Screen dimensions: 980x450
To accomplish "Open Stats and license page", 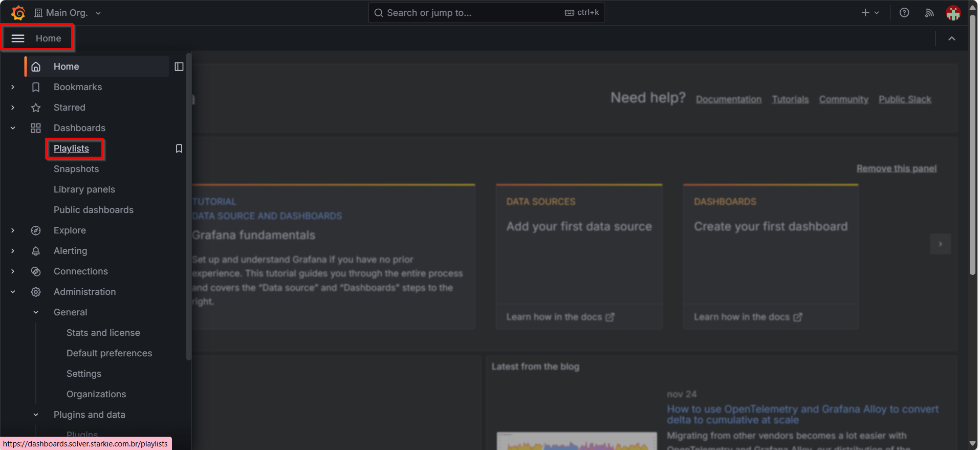I will coord(103,333).
